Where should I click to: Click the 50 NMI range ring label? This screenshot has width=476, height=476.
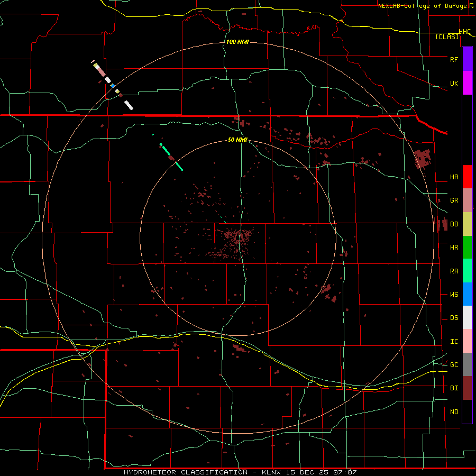237,140
